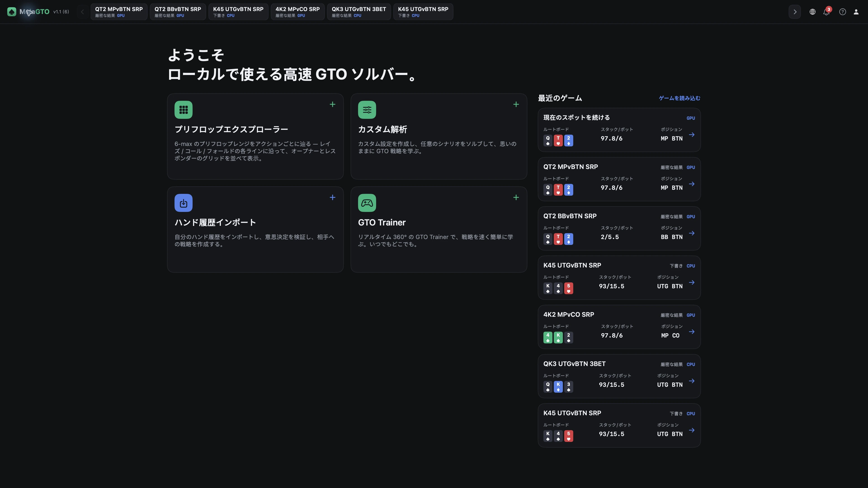Viewport: 868px width, 488px height.
Task: Click QK3 UTGvBTN 3BET title in recent games
Action: coord(574,364)
